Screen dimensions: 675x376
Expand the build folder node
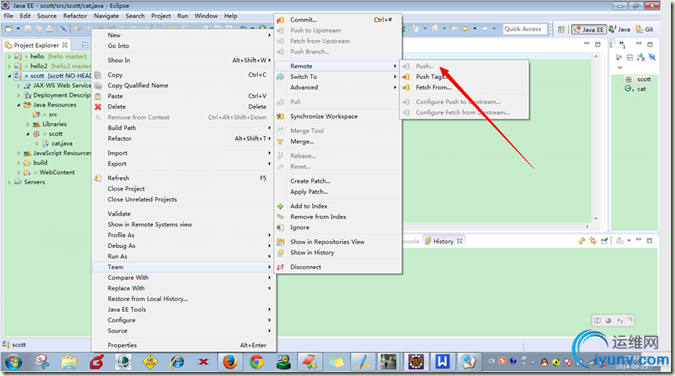click(19, 163)
